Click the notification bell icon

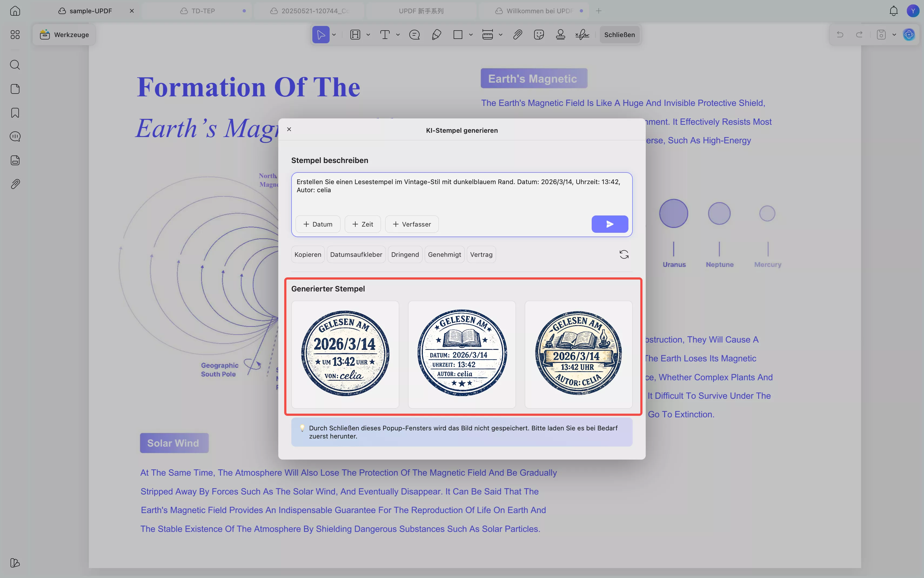click(893, 11)
